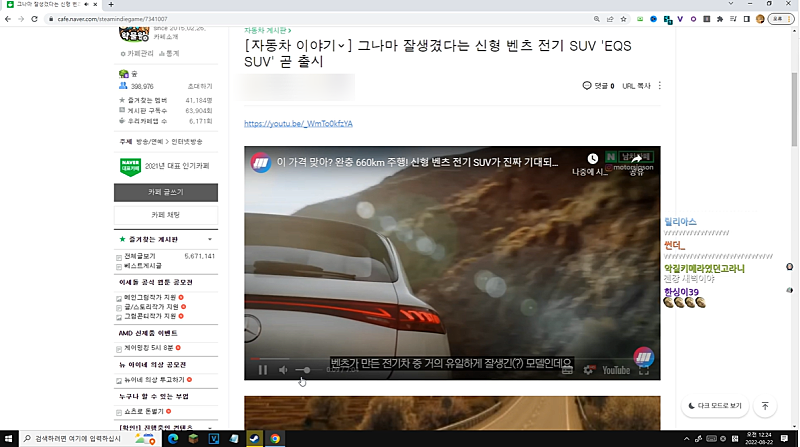
Task: Open the youtu.be video link
Action: (x=298, y=123)
